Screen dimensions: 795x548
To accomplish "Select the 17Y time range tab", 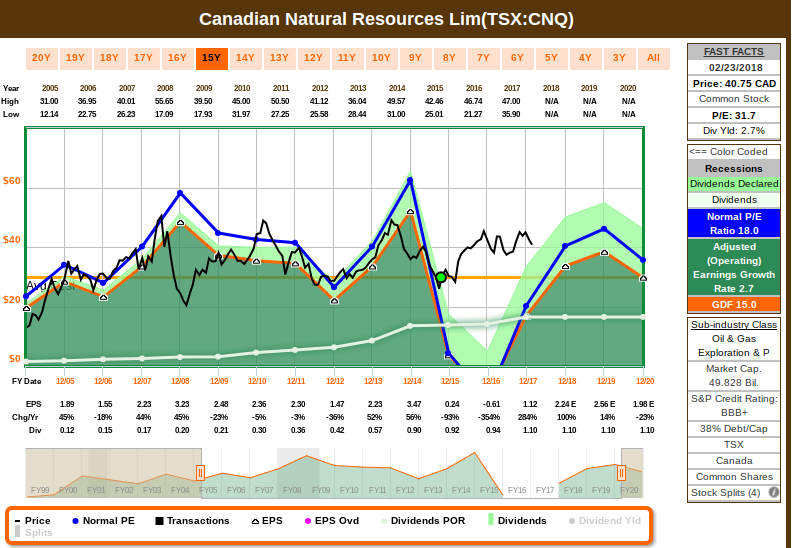I will (143, 58).
